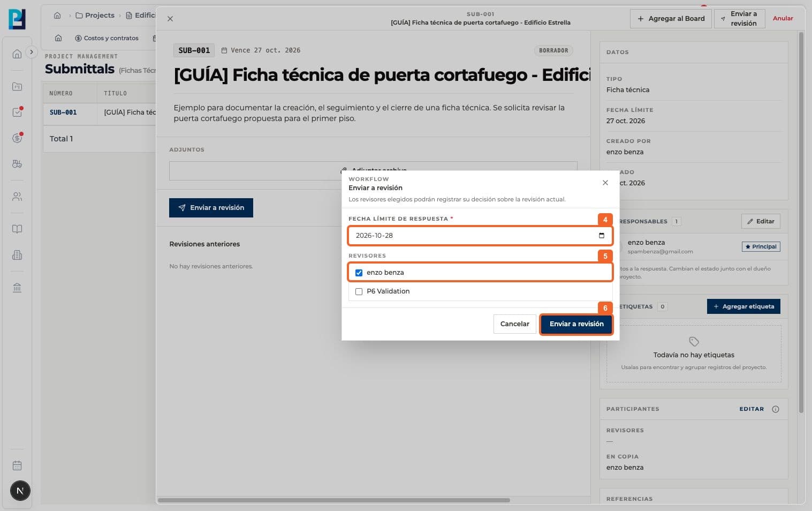Open the calendar picker in date field
This screenshot has height=511, width=812.
click(602, 236)
